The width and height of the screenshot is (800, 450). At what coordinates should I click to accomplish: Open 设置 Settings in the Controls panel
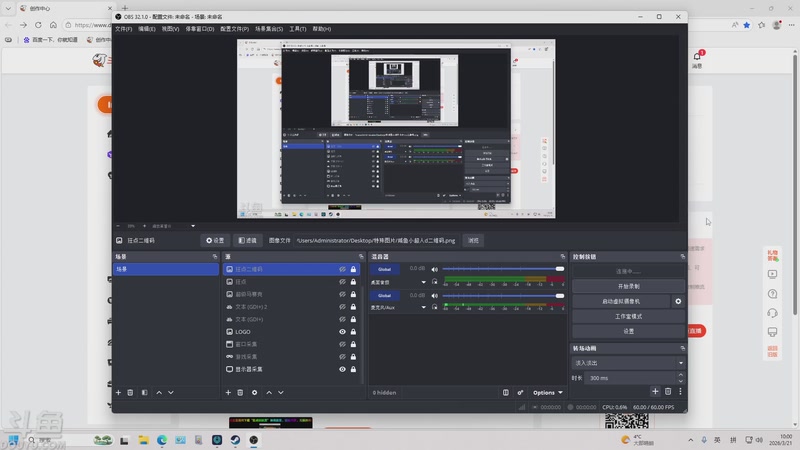click(x=629, y=331)
